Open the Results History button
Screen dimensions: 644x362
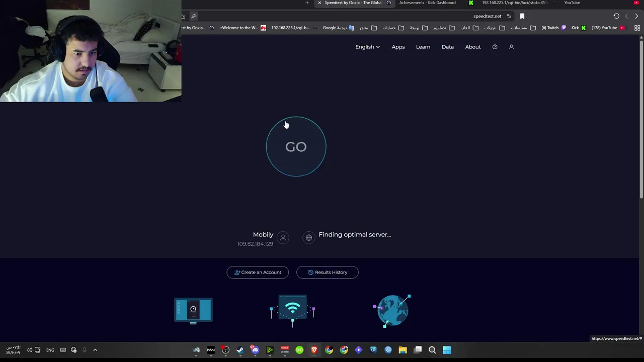[327, 272]
